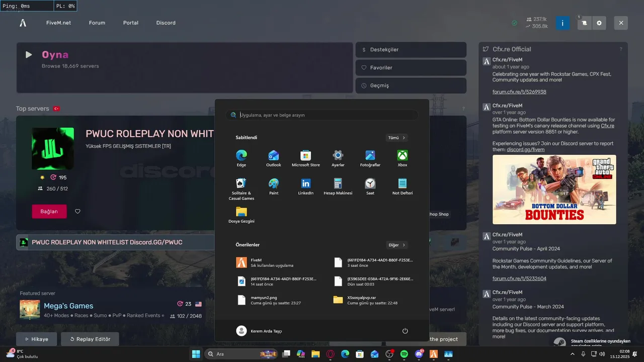
Task: Open the Saat clock app
Action: click(370, 187)
